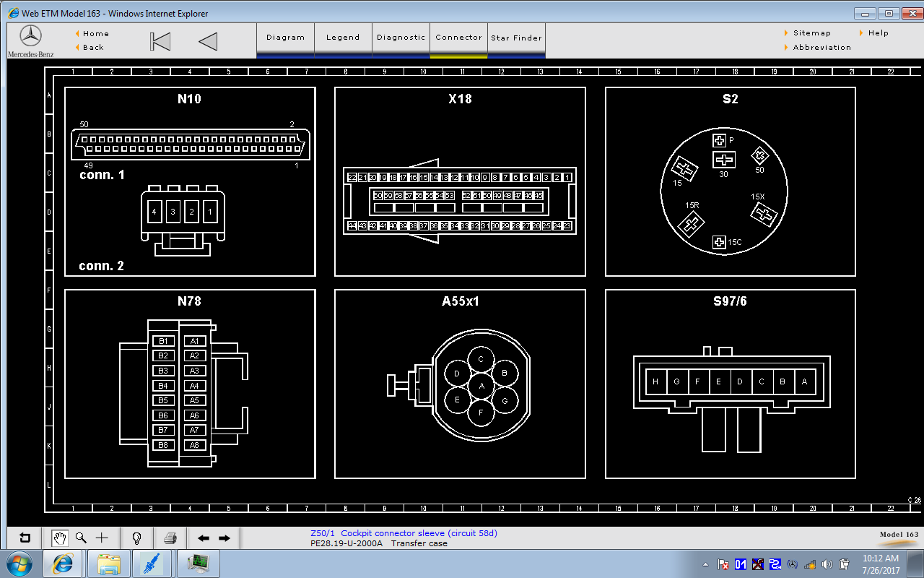The height and width of the screenshot is (578, 924).
Task: Click Z50/1 Cockpit connector sleeve link
Action: (404, 533)
